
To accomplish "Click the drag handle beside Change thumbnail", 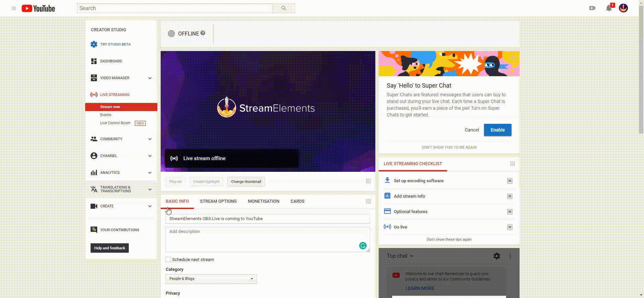I will (x=368, y=181).
